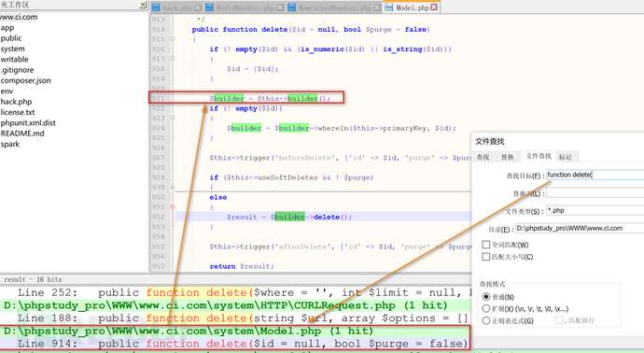Select the env file in workspace
Screen dimensions: 644x353
pyautogui.click(x=7, y=92)
